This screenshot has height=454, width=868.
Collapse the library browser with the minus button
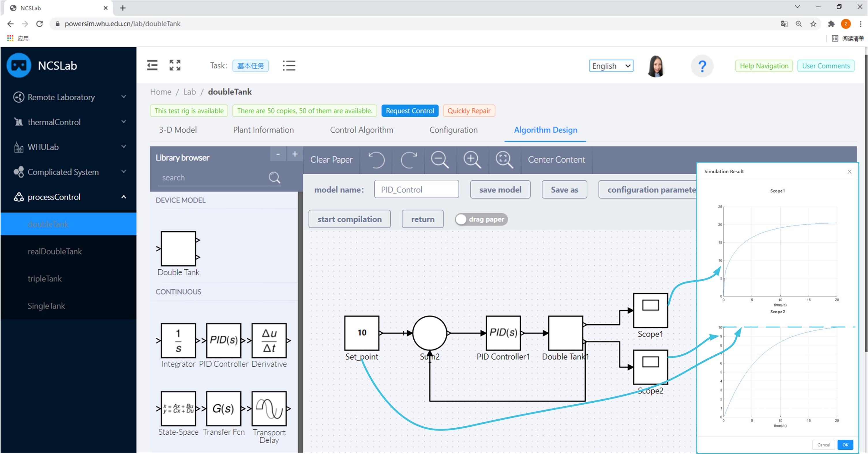coord(278,154)
